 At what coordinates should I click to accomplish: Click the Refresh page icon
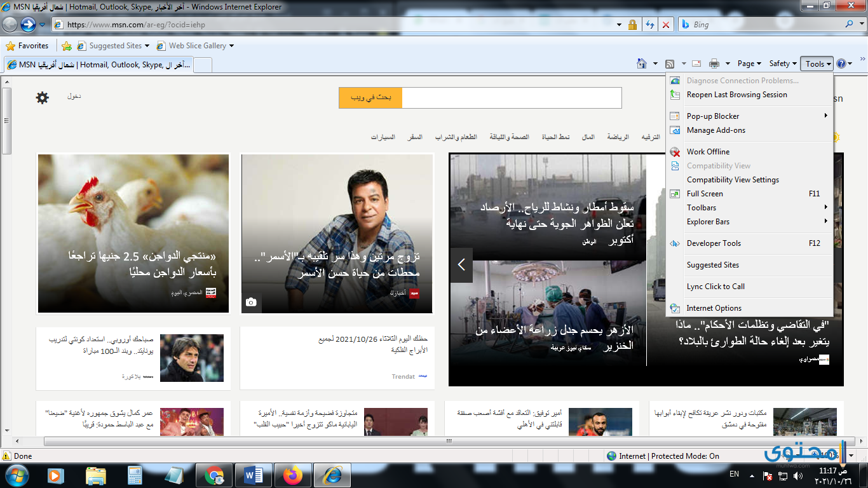click(x=650, y=25)
